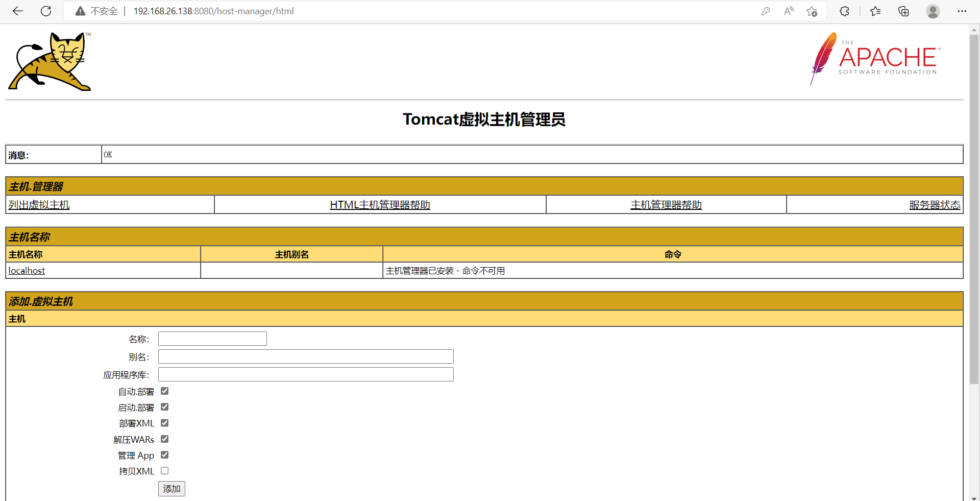Click the page vertical scrollbar thumb
The image size is (980, 501).
[x=974, y=209]
